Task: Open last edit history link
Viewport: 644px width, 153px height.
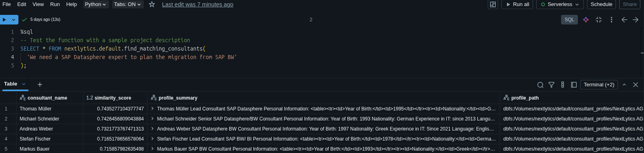Action: [x=198, y=4]
